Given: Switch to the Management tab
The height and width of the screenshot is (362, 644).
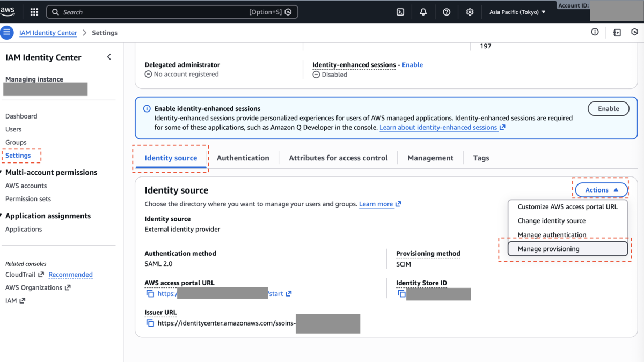Looking at the screenshot, I should (x=430, y=158).
